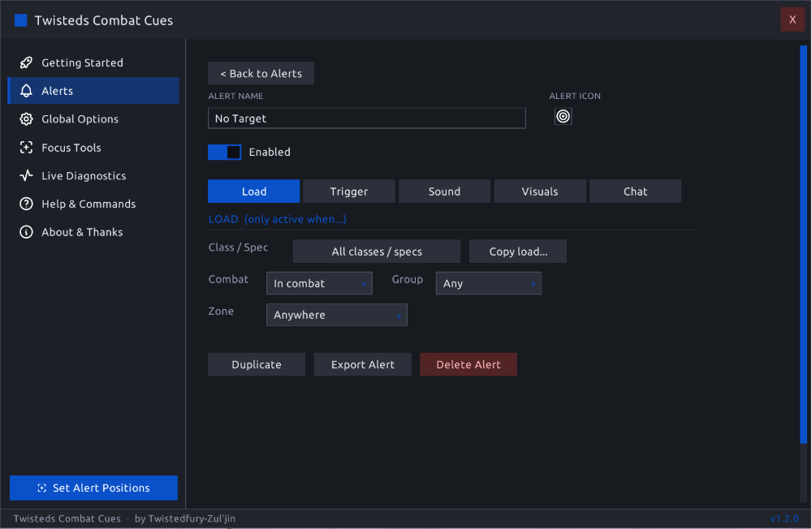The image size is (812, 529).
Task: Open the Group dropdown set to Any
Action: tap(488, 283)
